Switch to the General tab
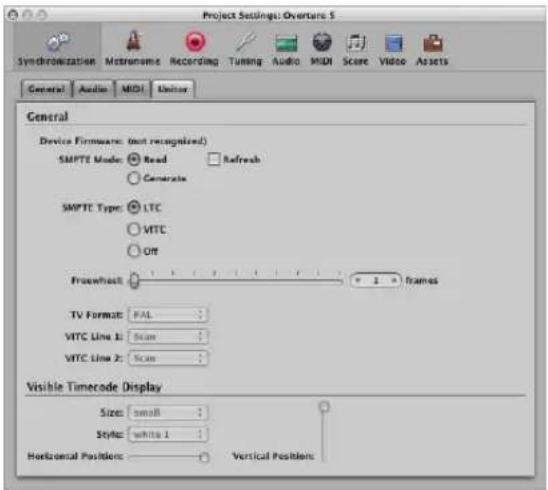Screen dimensions: 548x490 pos(46,89)
